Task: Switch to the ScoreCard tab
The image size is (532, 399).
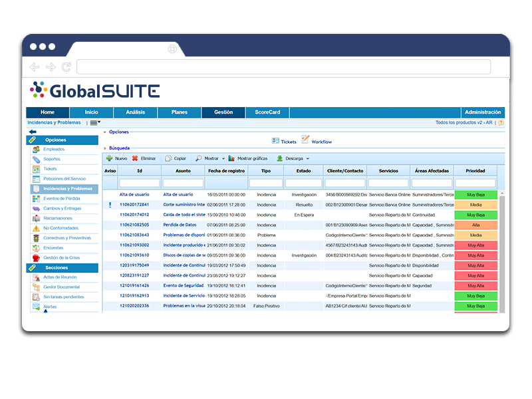Action: pyautogui.click(x=267, y=112)
